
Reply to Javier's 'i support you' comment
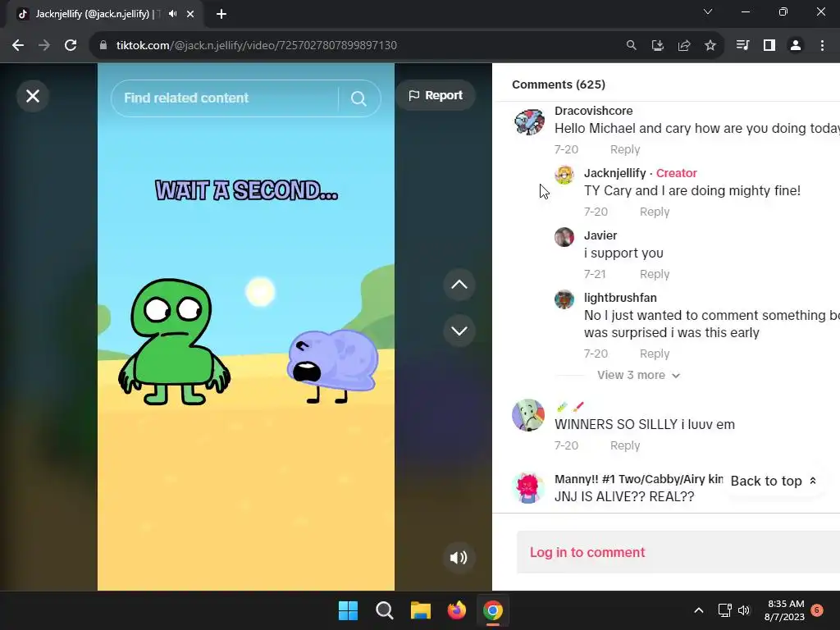click(654, 274)
